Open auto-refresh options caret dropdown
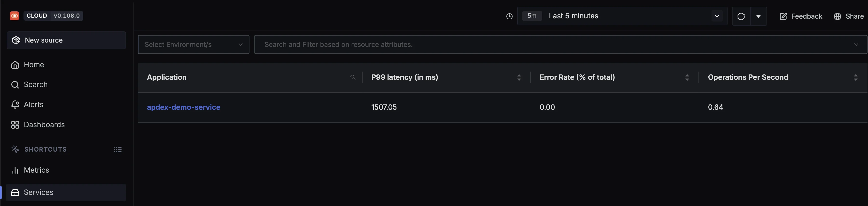868x206 pixels. coord(759,16)
